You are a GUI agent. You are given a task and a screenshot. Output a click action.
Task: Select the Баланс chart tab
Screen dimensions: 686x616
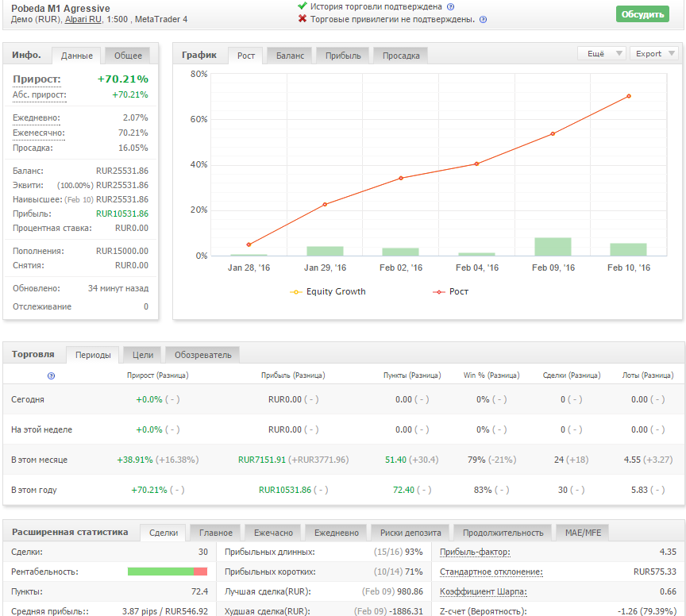tap(290, 56)
